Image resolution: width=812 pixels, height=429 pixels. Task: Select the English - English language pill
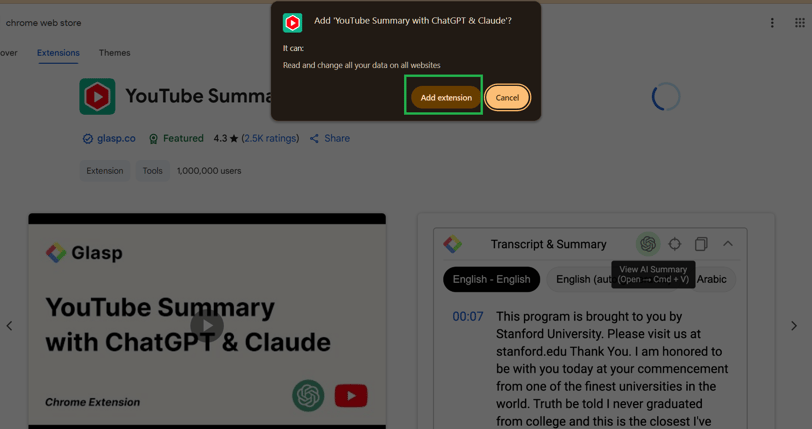[x=491, y=279]
